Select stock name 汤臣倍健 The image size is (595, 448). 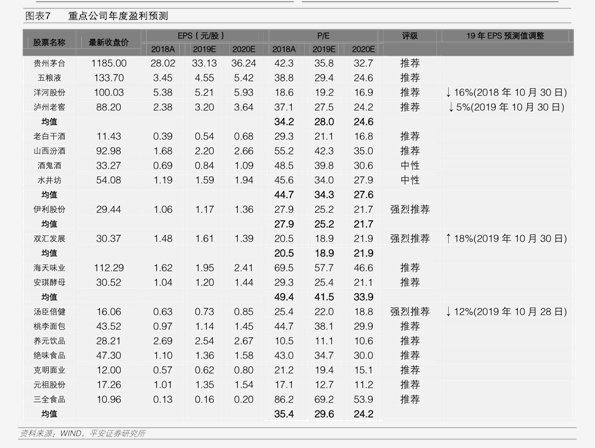coord(49,312)
